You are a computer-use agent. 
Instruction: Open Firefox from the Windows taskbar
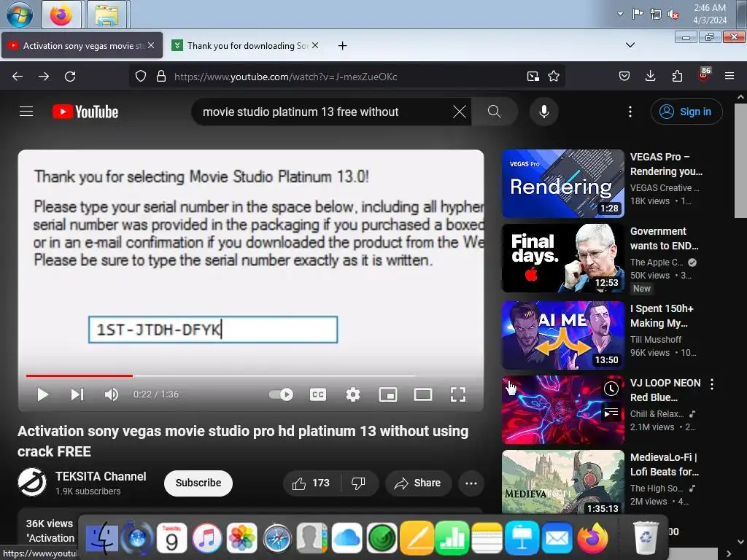tap(61, 15)
